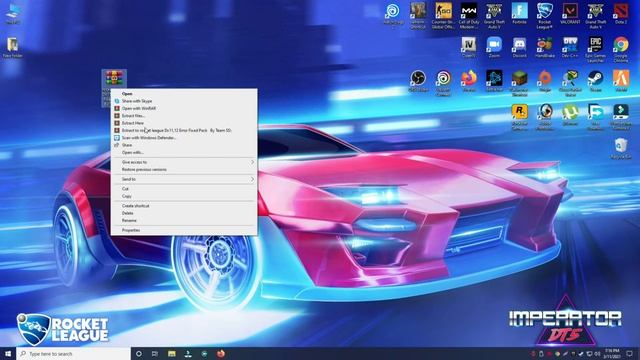Image resolution: width=640 pixels, height=360 pixels.
Task: Launch the OBS Studio desktop icon
Action: (x=418, y=81)
